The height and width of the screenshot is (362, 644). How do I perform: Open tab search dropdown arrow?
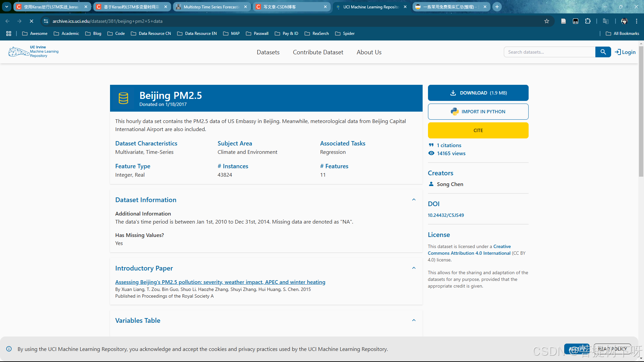point(6,7)
